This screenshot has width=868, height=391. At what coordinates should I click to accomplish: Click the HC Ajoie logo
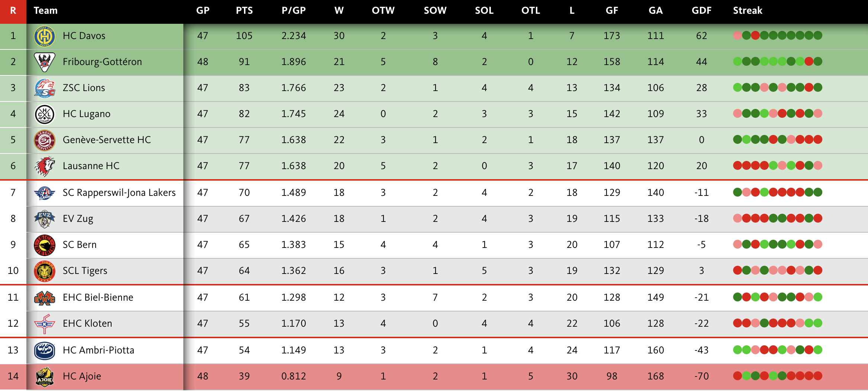(45, 377)
